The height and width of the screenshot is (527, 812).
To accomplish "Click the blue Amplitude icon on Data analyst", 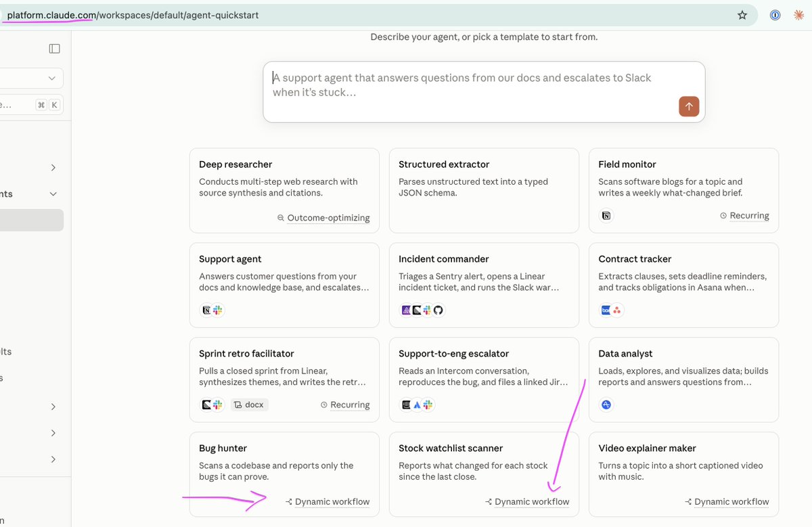I will (x=607, y=405).
